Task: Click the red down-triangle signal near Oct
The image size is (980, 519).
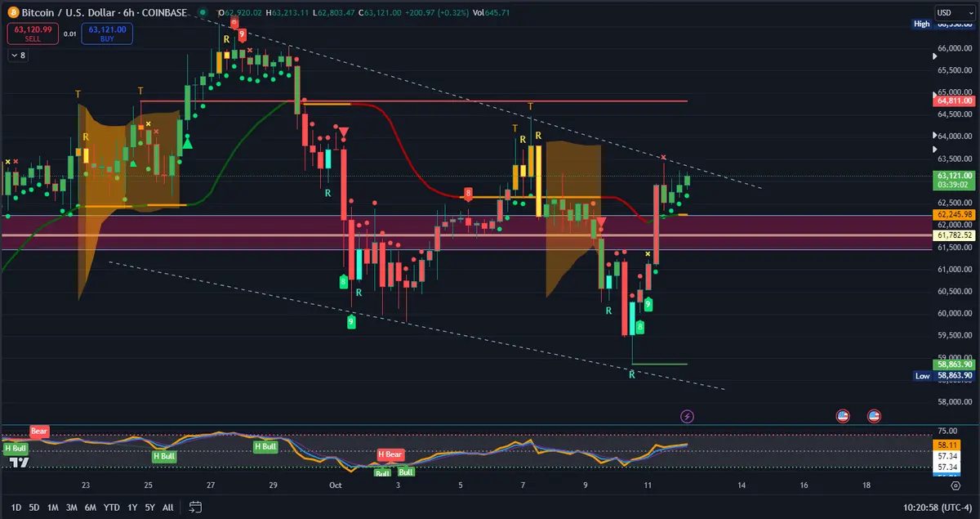Action: 345,133
